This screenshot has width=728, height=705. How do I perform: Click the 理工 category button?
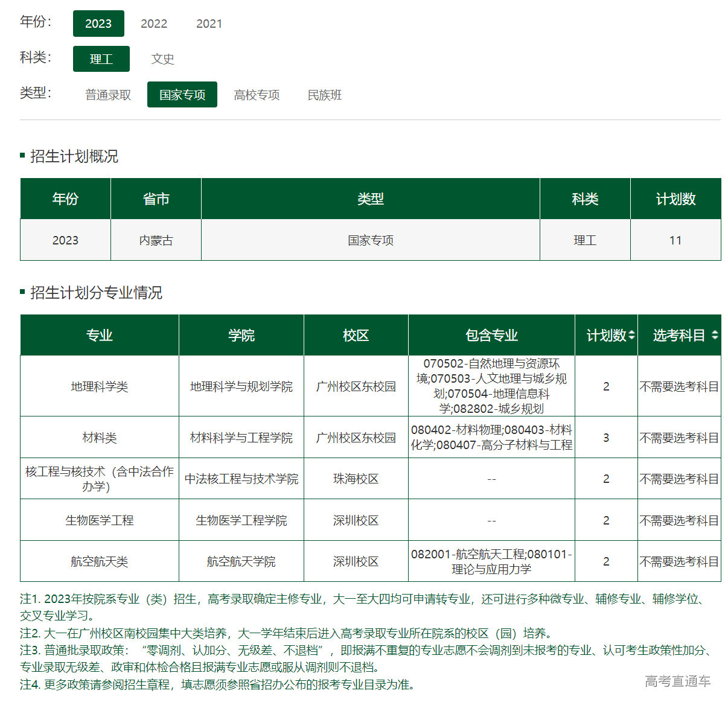pos(101,59)
